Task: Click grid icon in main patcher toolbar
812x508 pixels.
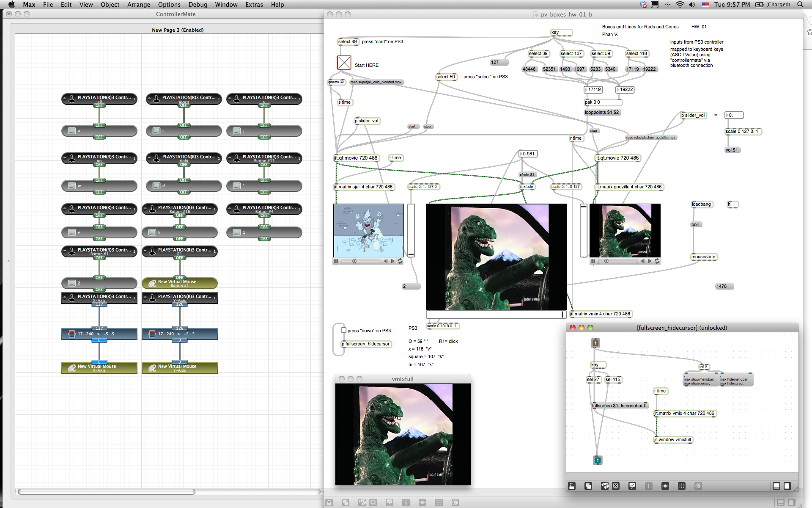Action: (x=439, y=502)
